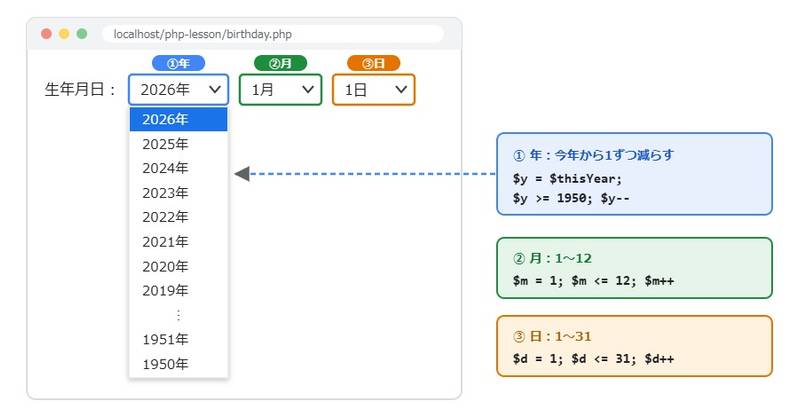The width and height of the screenshot is (799, 417).
Task: Click the green ②月 label badge
Action: coord(281,63)
